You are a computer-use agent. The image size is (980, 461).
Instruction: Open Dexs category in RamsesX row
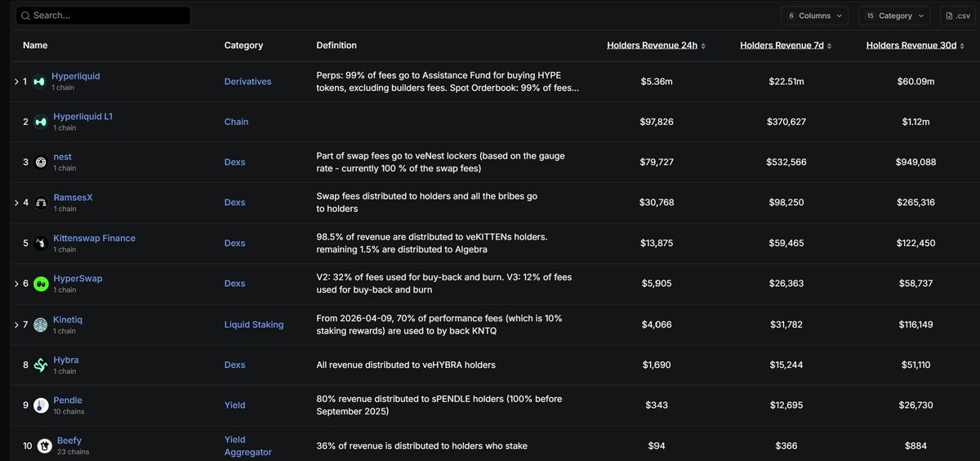coord(234,203)
